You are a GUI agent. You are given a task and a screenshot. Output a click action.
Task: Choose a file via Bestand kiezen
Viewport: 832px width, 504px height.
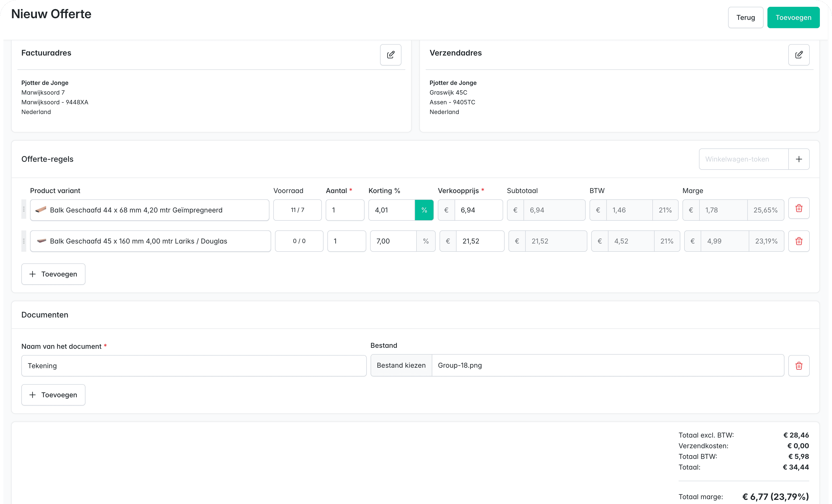pyautogui.click(x=401, y=365)
